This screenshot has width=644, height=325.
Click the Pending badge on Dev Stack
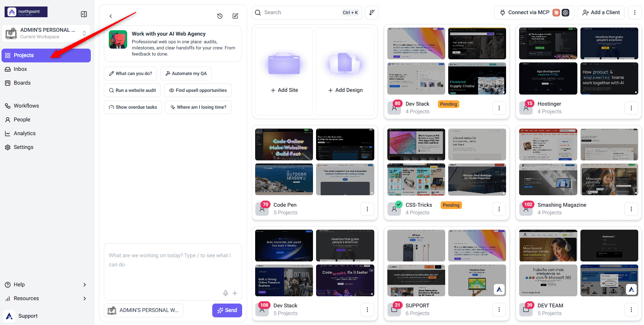point(449,104)
